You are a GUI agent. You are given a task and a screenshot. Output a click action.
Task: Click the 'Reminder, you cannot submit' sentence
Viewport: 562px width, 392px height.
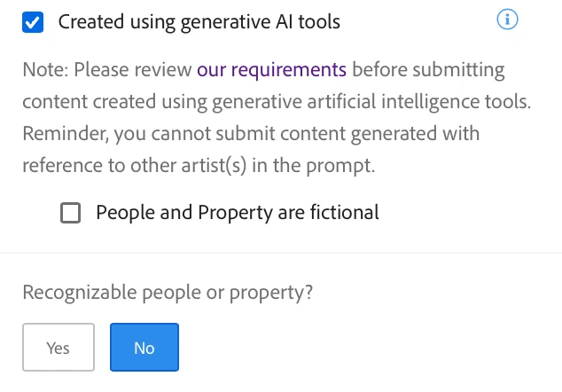coord(250,133)
